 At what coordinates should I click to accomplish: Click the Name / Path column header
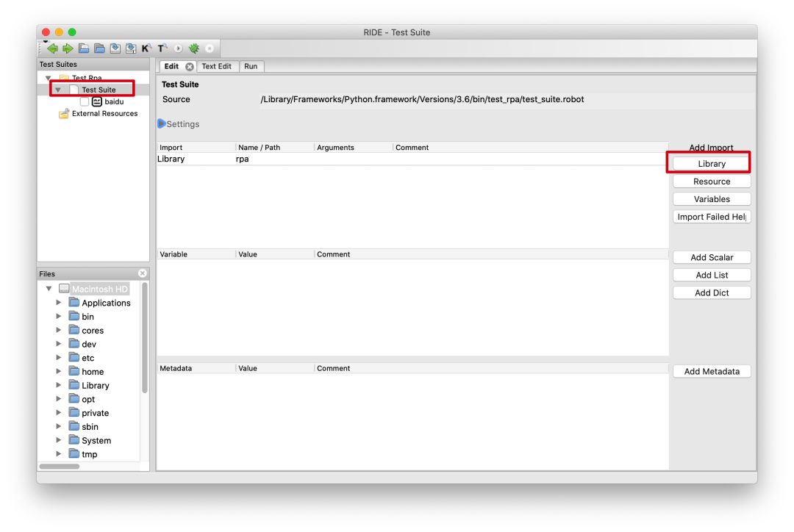(x=274, y=147)
